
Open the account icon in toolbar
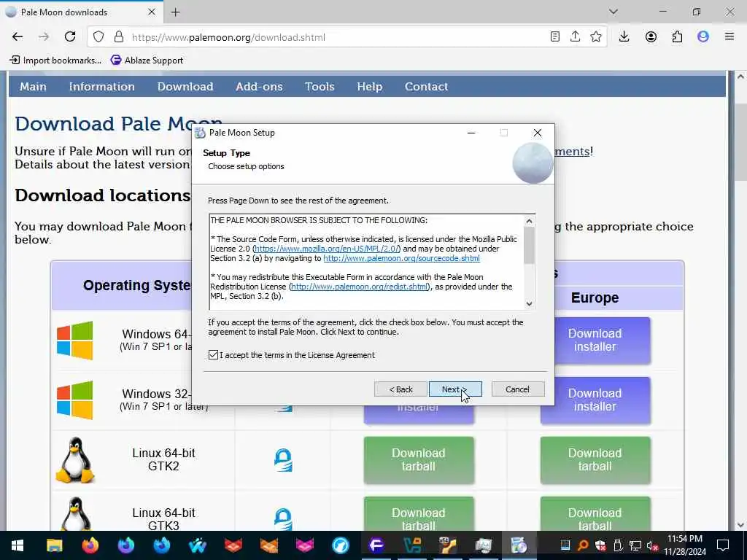pos(651,36)
